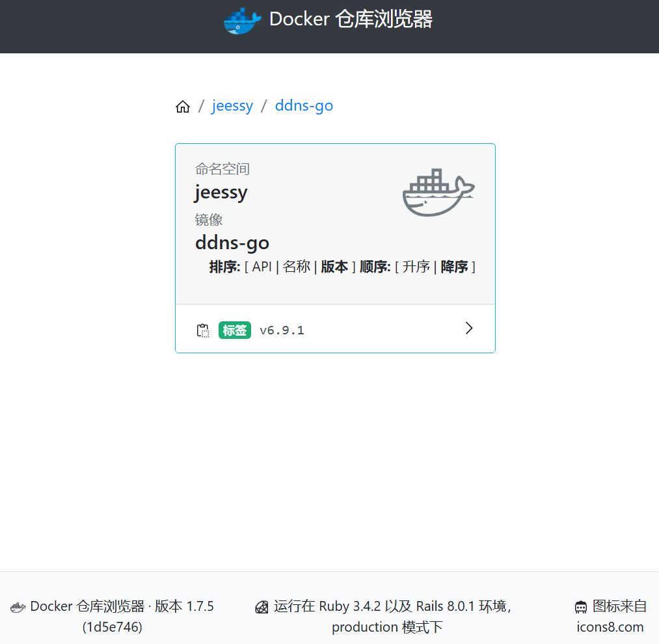Viewport: 659px width, 644px height.
Task: Click the green 标签 badge
Action: tap(234, 330)
